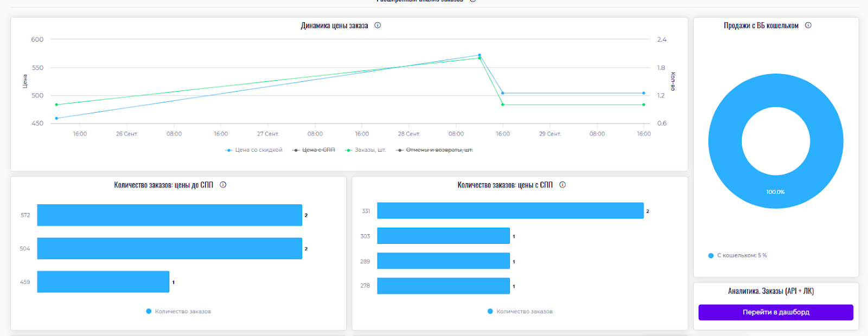868x336 pixels.
Task: Click info icon near Количество заказов: цены до СПП
Action: pos(223,185)
